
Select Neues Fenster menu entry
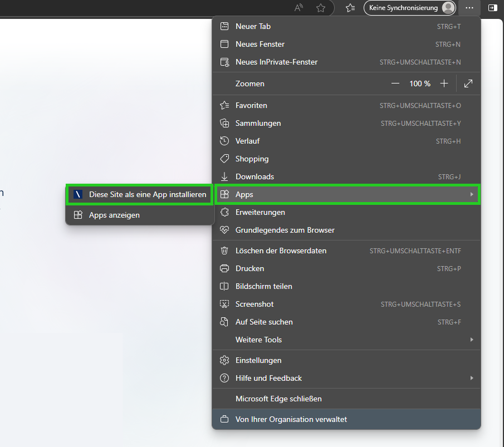point(346,44)
